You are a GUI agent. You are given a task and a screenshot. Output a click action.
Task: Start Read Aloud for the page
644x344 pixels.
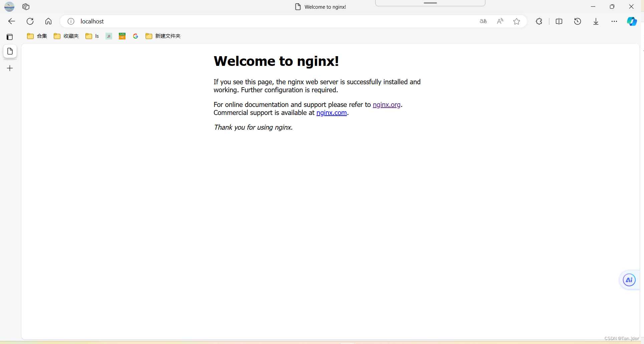pyautogui.click(x=500, y=21)
